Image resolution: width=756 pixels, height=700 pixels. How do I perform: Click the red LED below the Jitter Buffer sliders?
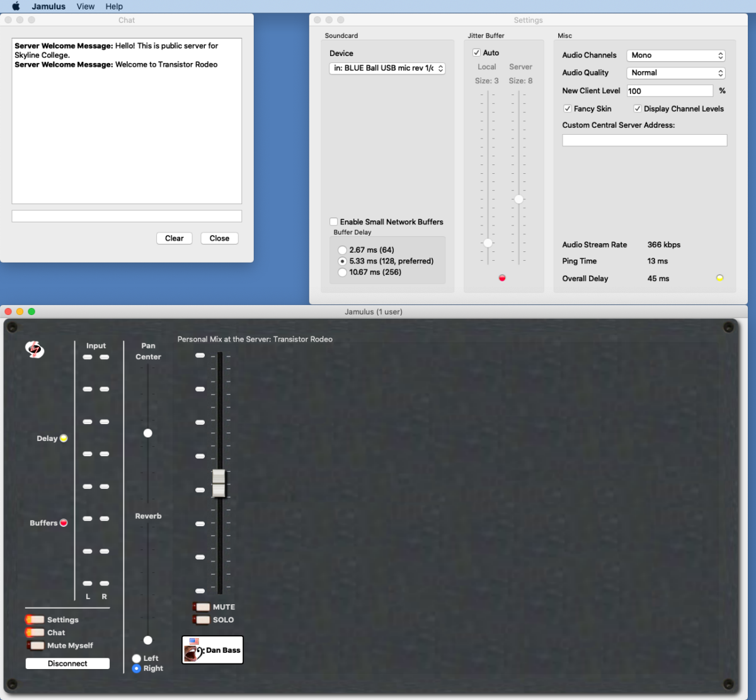point(501,277)
